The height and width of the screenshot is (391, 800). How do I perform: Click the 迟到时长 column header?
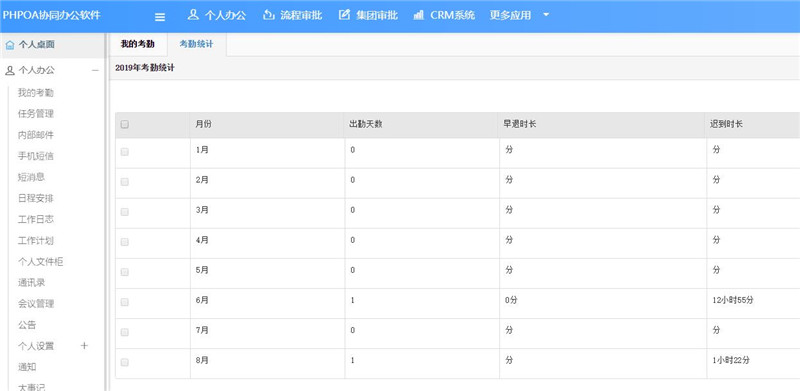click(x=727, y=124)
